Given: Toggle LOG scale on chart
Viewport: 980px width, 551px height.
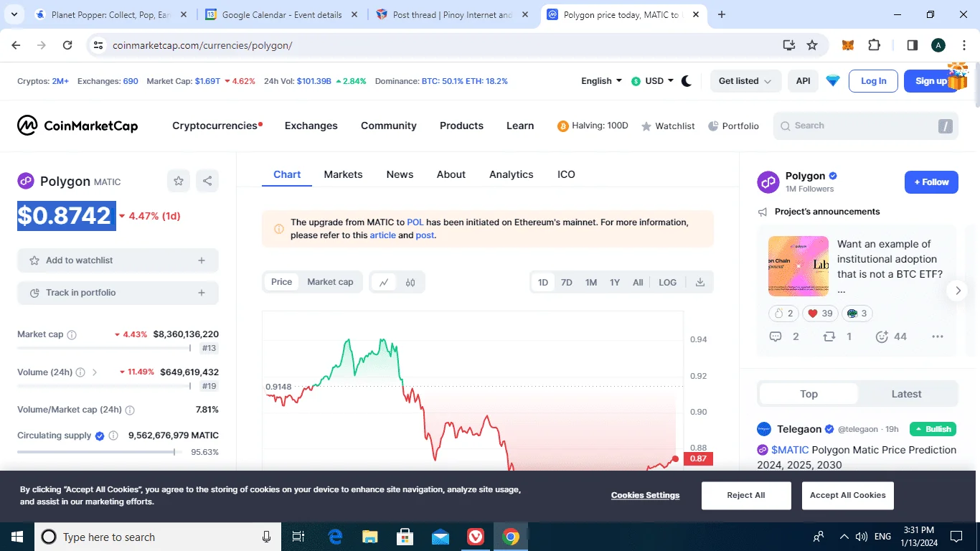Looking at the screenshot, I should (x=668, y=282).
